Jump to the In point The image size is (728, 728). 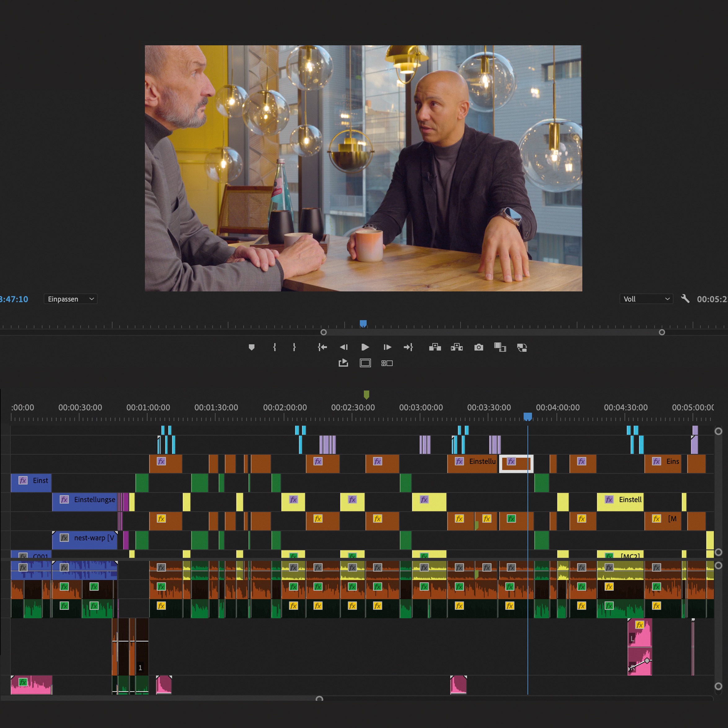tap(322, 347)
